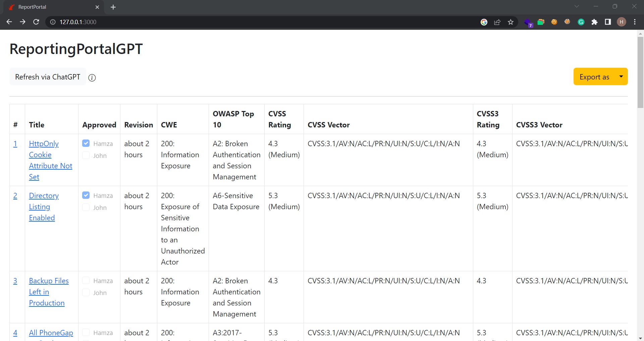Viewport: 644px width, 341px height.
Task: Click the address bar URL 127.0.0.1:3000
Action: [x=78, y=22]
